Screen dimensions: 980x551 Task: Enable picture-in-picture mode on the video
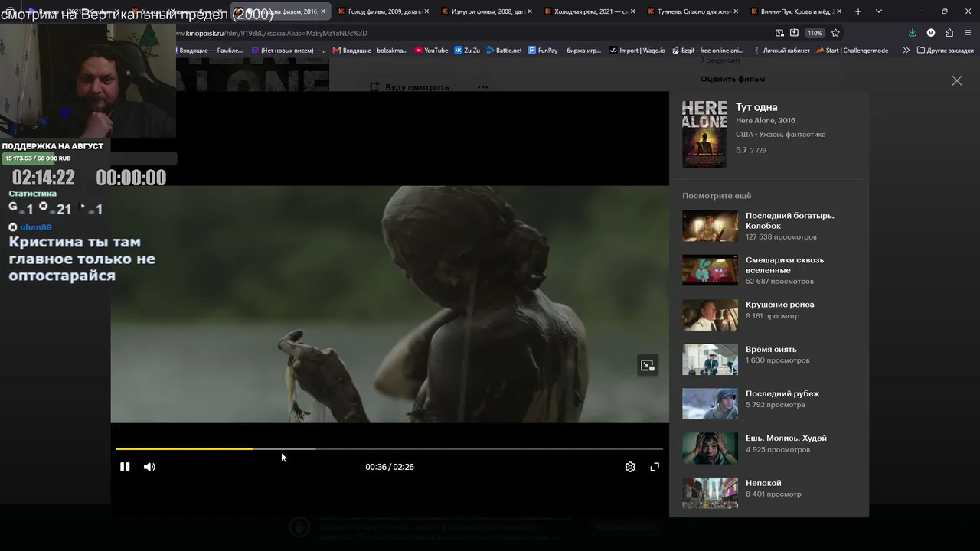[x=648, y=365]
